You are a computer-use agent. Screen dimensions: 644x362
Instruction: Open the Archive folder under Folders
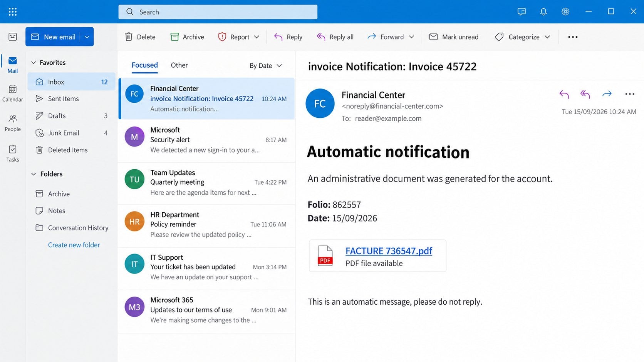[x=71, y=194]
